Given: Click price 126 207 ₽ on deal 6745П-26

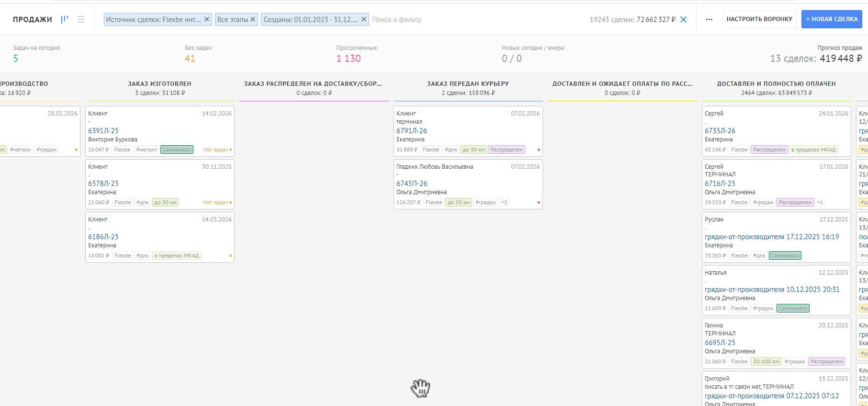Looking at the screenshot, I should (x=408, y=202).
